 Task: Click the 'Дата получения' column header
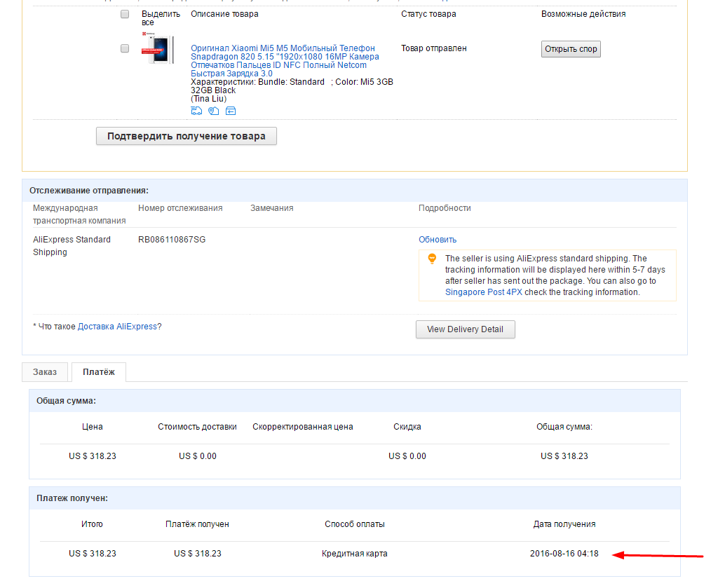564,524
